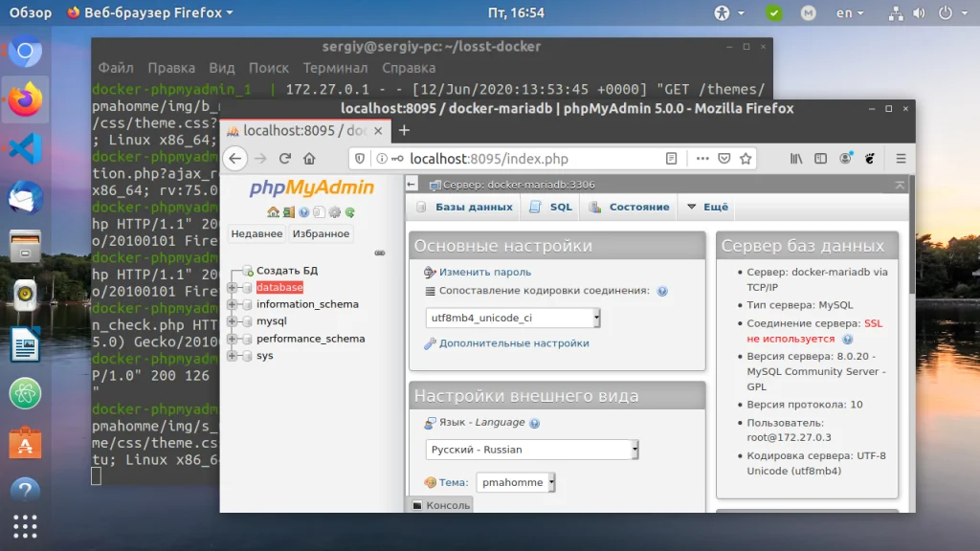Bookmark this page with star icon
The height and width of the screenshot is (551, 980).
tap(746, 159)
